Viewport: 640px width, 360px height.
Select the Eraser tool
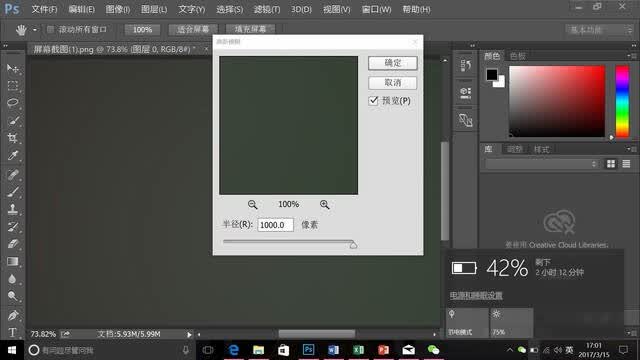click(x=13, y=244)
